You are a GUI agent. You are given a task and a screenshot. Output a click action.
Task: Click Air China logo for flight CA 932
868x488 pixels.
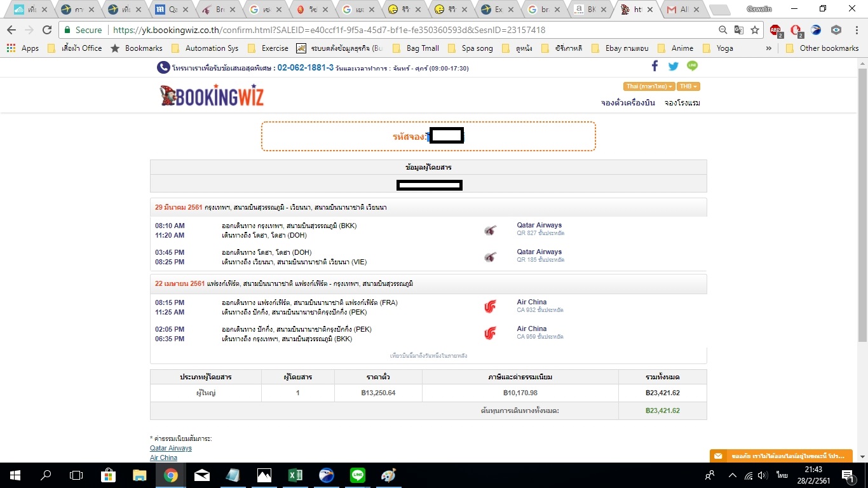click(490, 307)
